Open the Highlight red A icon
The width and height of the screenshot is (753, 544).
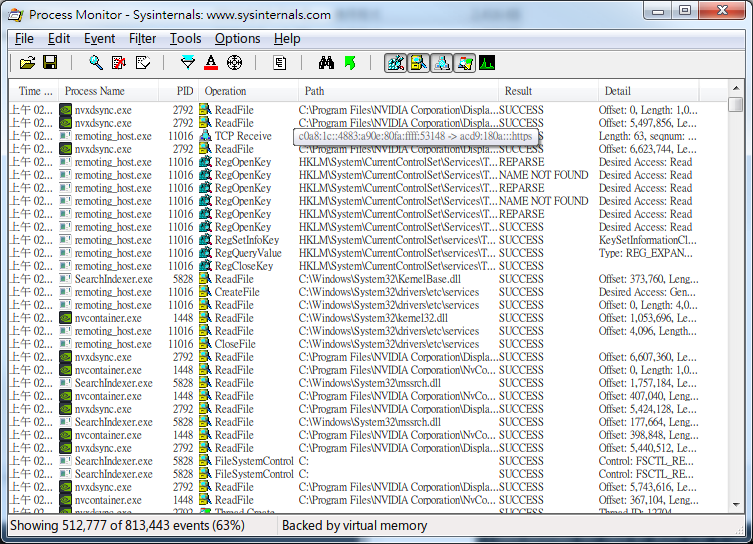pos(211,63)
